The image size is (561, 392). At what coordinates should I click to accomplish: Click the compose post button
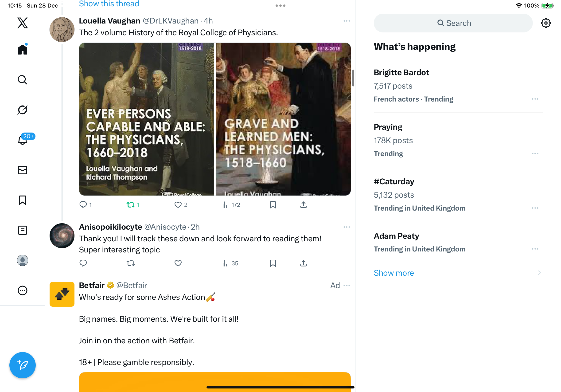click(23, 365)
